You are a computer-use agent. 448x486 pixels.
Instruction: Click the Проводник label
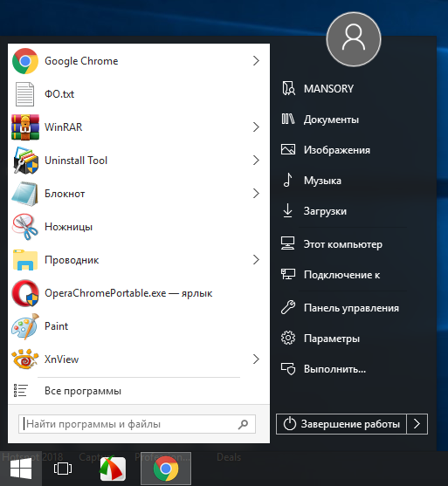72,260
